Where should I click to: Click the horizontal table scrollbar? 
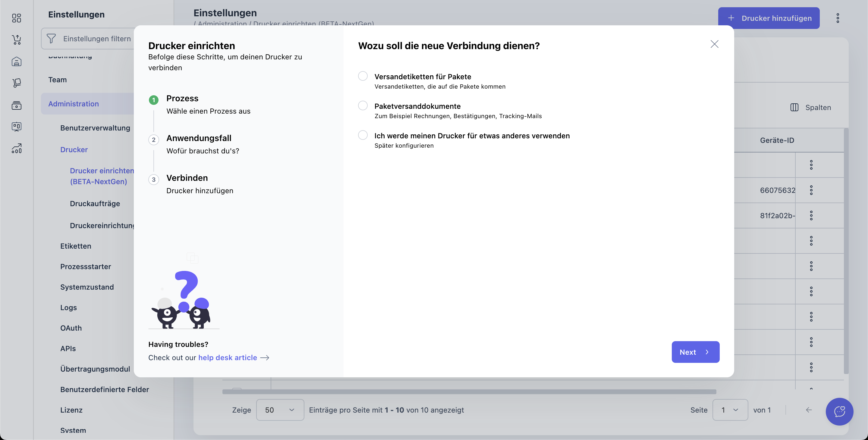469,392
